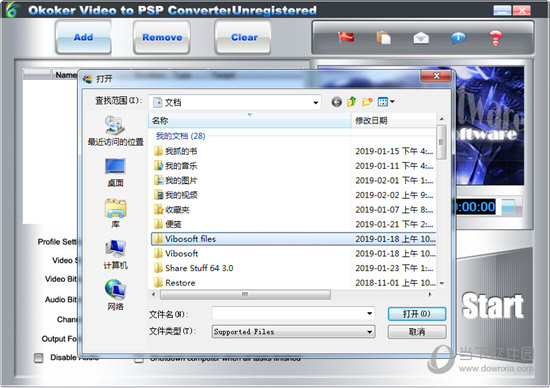The height and width of the screenshot is (388, 550).
Task: Click the blue info speech bubble icon
Action: 458,38
